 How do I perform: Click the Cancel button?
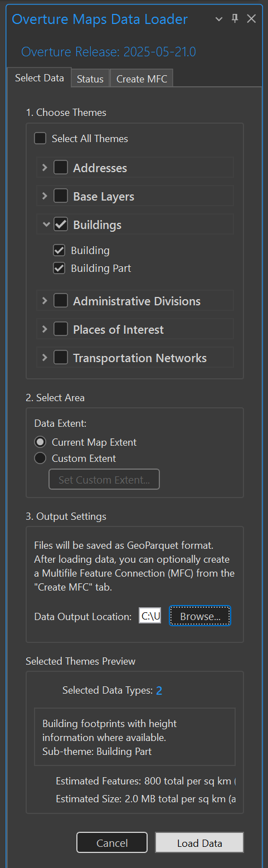[112, 842]
